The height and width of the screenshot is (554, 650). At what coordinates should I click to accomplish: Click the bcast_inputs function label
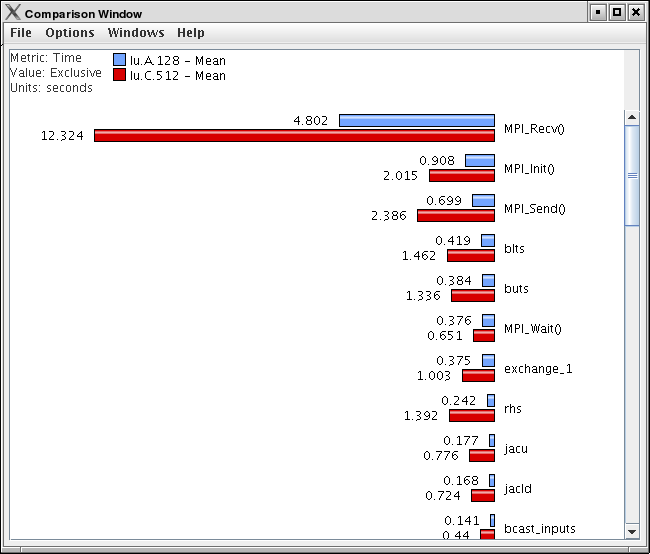point(540,529)
